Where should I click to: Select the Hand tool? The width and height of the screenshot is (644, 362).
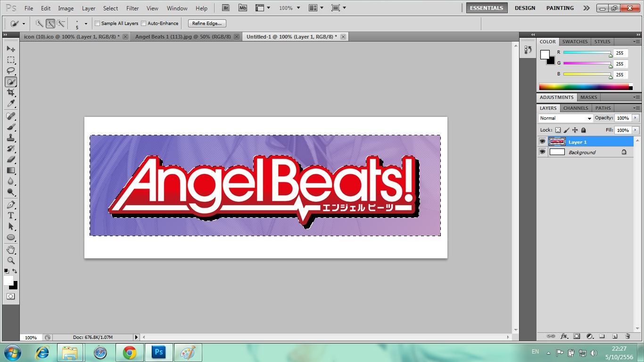tap(11, 249)
